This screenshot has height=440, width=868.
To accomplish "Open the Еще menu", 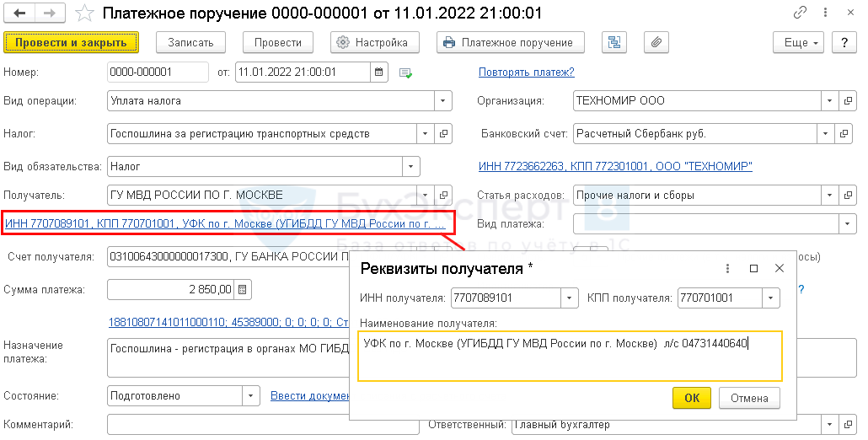I will pyautogui.click(x=801, y=42).
